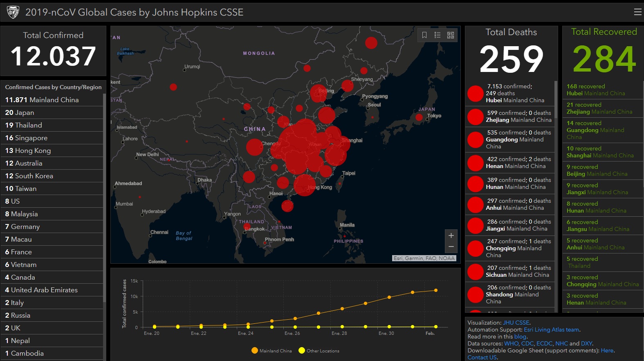Select the 9 recovered Beijing entry
This screenshot has width=644, height=361.
(602, 170)
